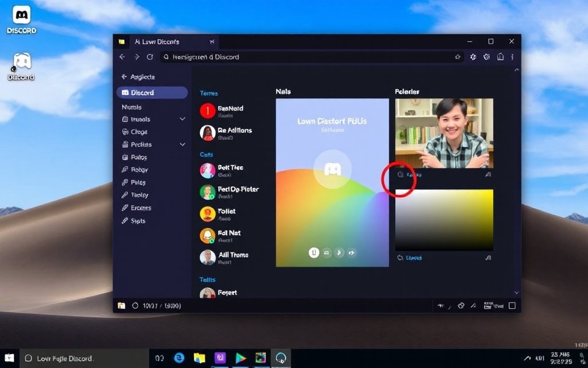588x368 pixels.
Task: Click the second control icon in gradient card
Action: (x=327, y=253)
